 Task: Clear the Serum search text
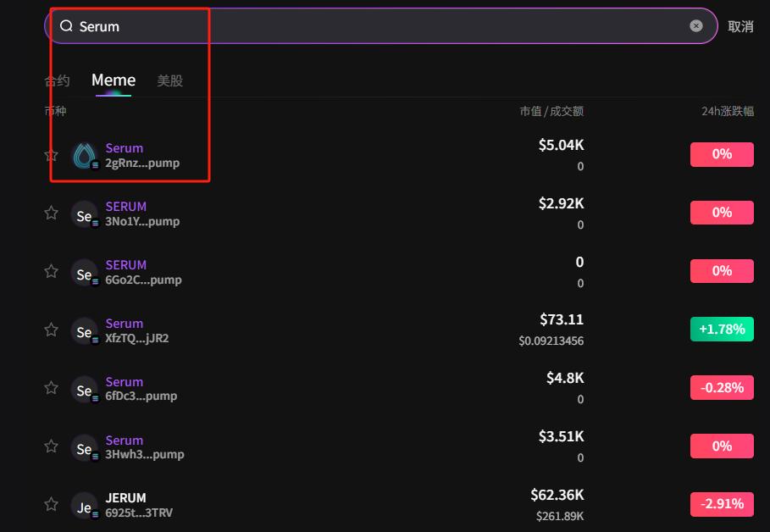[x=696, y=26]
